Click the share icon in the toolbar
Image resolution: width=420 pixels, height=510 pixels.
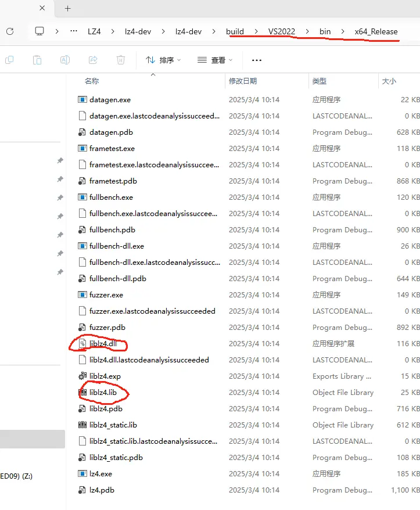pos(93,60)
